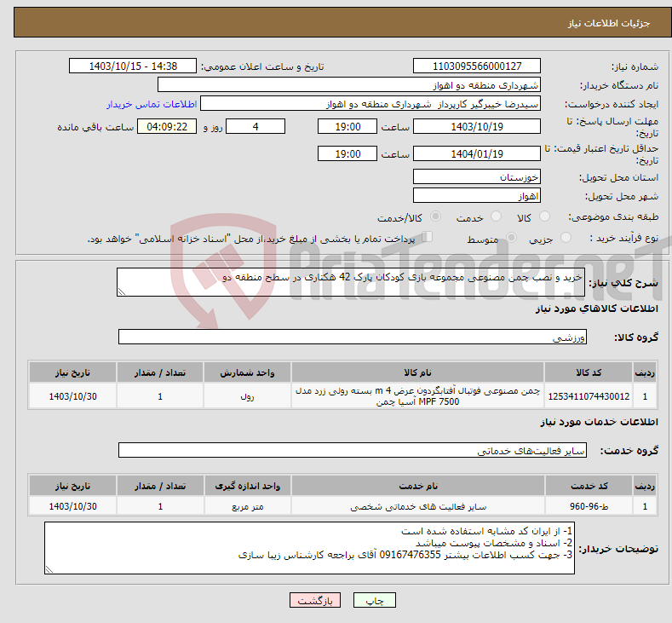This screenshot has width=672, height=623.
Task: Click the price validity time field 19:00
Action: click(347, 153)
